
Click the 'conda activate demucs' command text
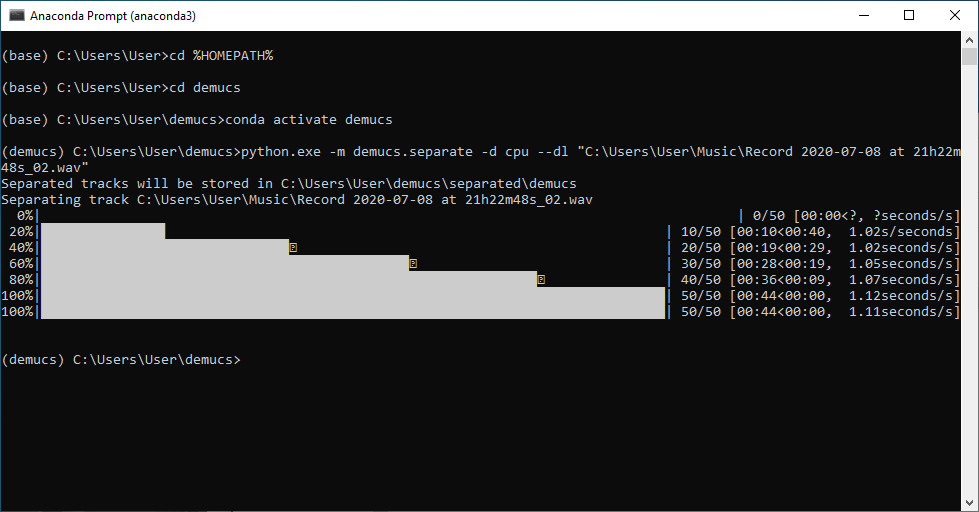tap(308, 120)
